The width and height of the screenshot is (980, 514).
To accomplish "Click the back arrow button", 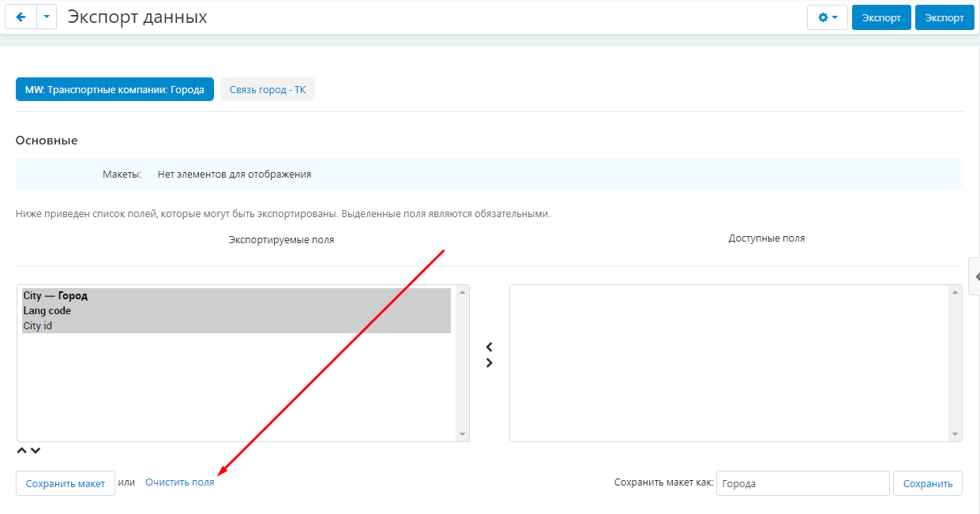I will pyautogui.click(x=21, y=17).
